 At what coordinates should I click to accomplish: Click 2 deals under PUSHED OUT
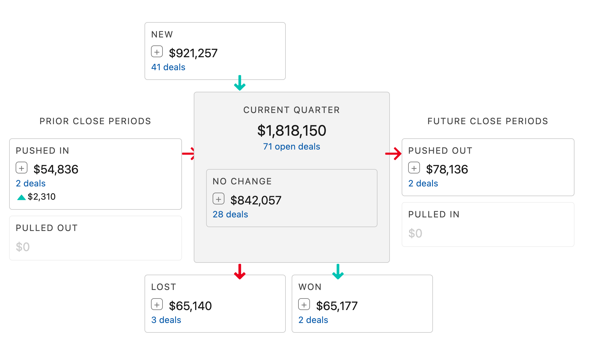click(x=423, y=183)
